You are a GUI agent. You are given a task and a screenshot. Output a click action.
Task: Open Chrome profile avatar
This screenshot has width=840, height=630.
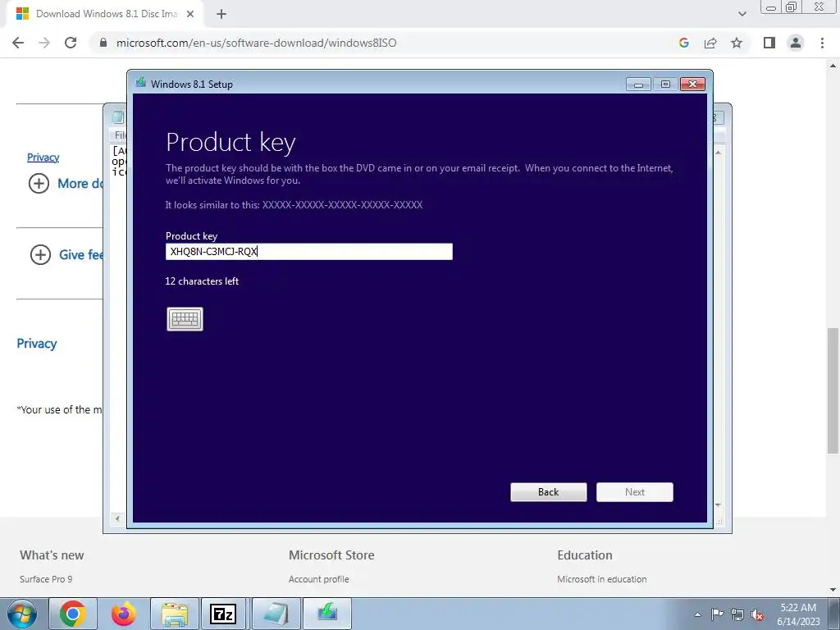click(x=796, y=43)
